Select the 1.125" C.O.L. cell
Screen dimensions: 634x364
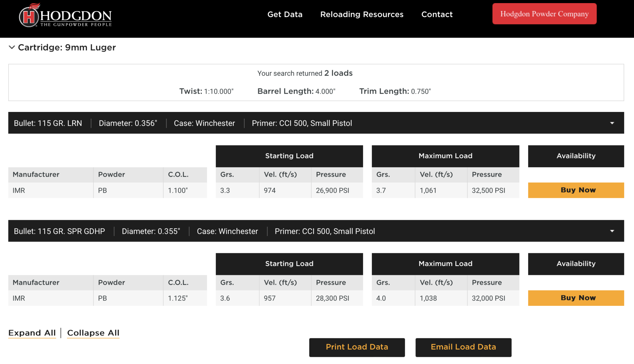point(185,298)
